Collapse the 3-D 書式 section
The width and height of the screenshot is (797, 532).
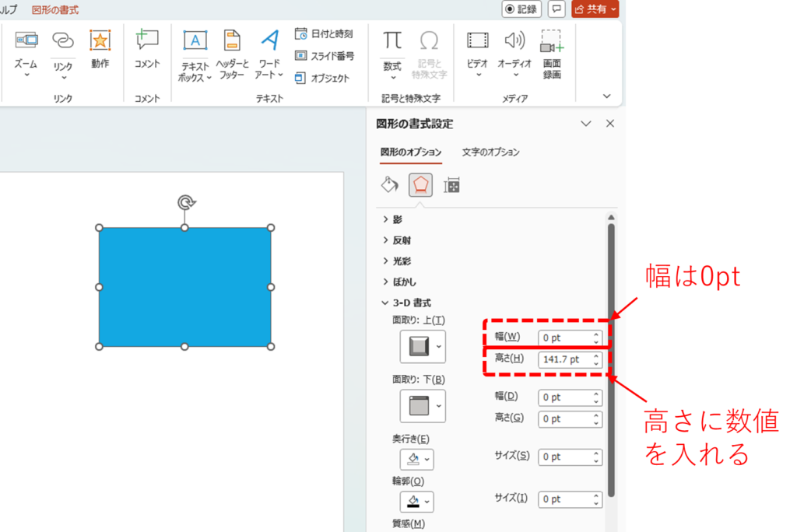(406, 303)
